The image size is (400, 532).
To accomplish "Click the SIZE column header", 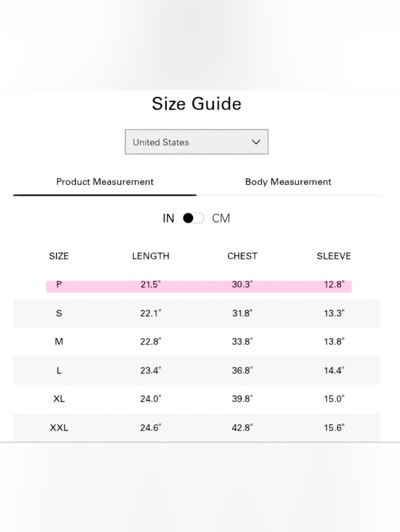I will 59,256.
